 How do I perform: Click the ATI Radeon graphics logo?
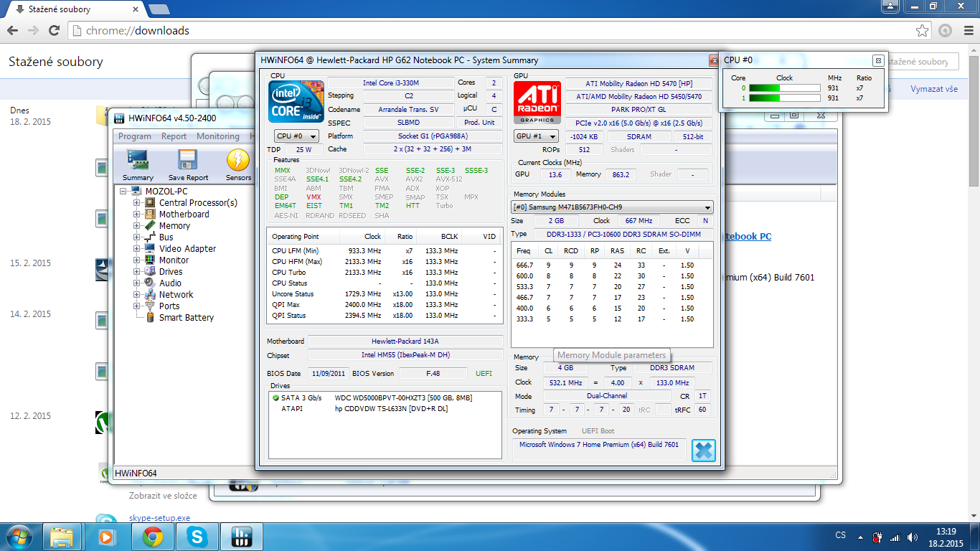coord(537,103)
